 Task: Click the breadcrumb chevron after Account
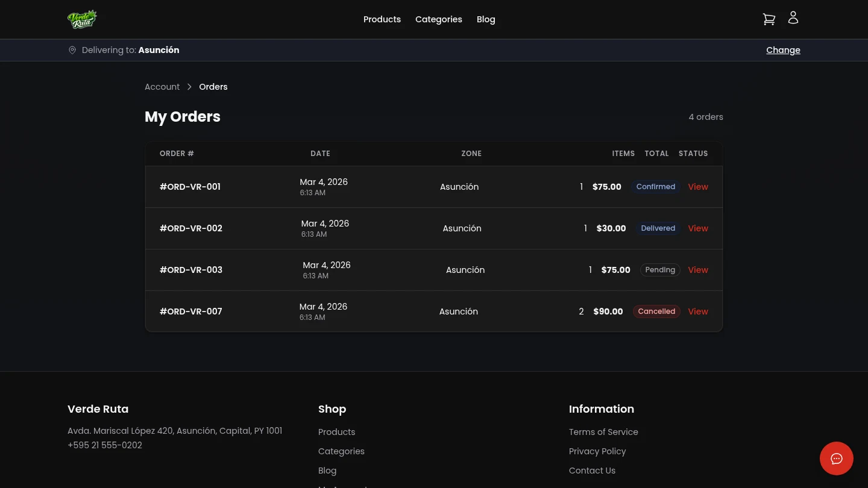(189, 87)
